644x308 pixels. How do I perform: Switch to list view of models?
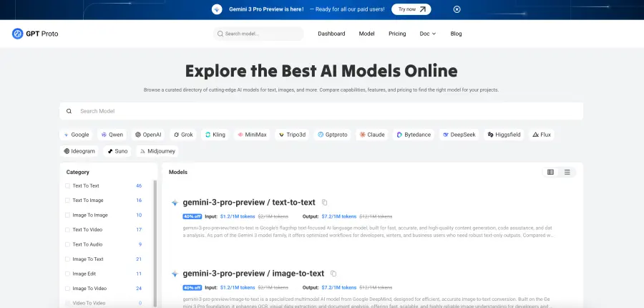tap(567, 172)
